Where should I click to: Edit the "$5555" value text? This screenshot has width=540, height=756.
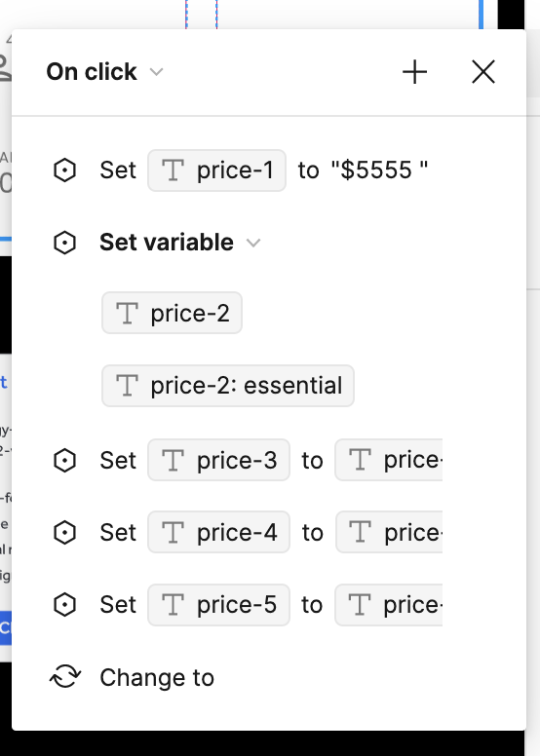pos(379,170)
